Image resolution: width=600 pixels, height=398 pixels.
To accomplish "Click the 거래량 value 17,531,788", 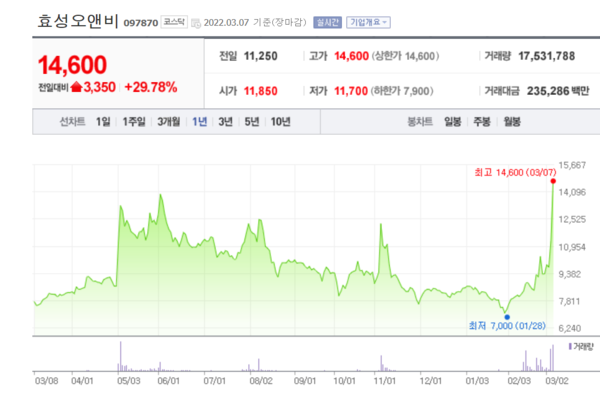I will [x=546, y=56].
